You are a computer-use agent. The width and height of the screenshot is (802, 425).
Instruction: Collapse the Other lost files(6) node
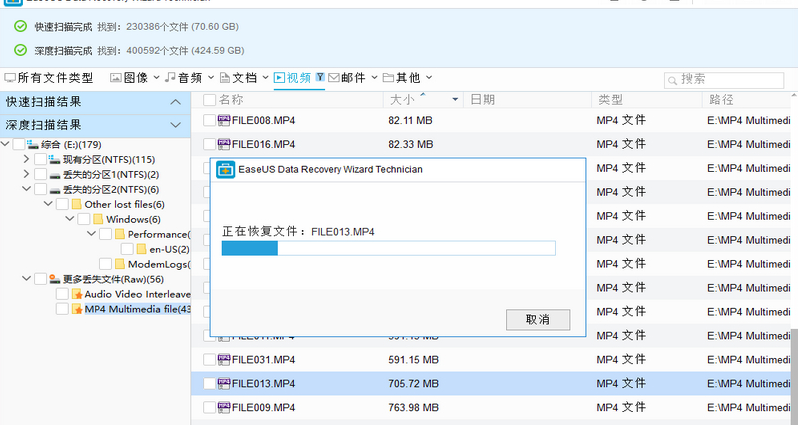point(48,204)
